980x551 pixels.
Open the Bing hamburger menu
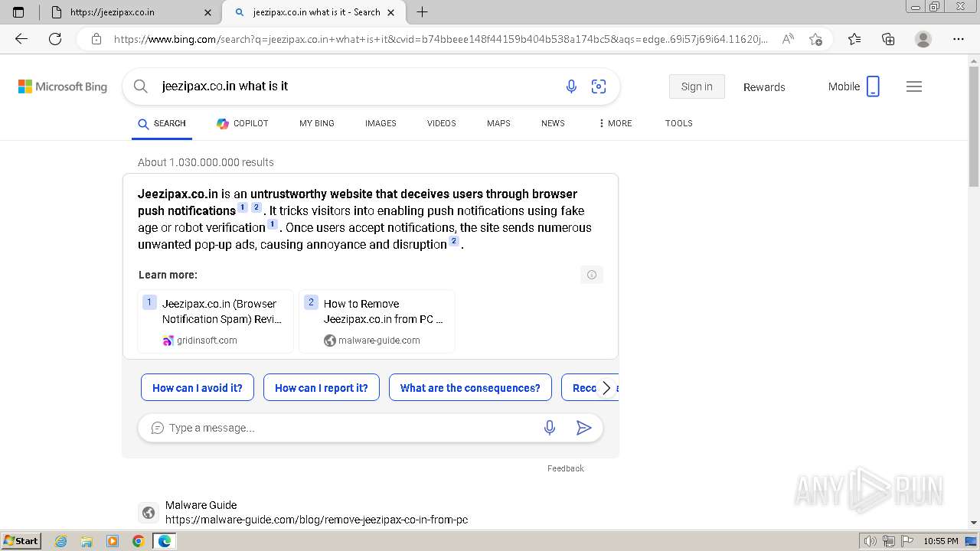[x=914, y=86]
